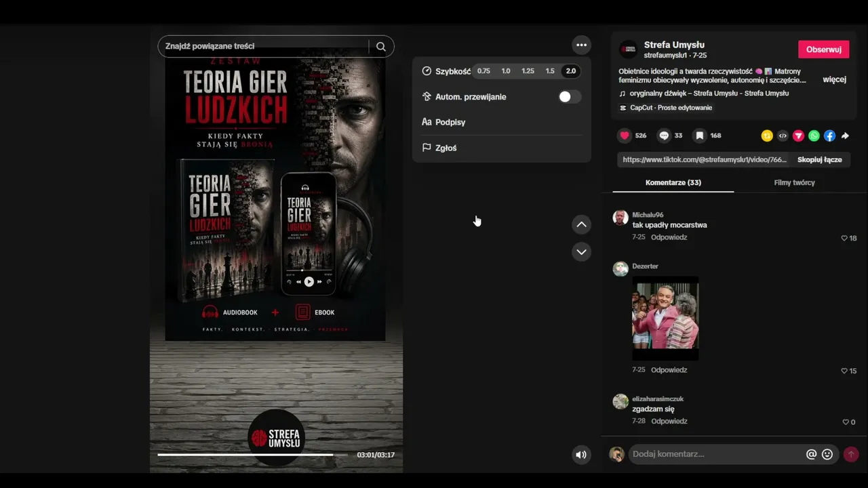The height and width of the screenshot is (488, 868).
Task: Insert mention with @ icon
Action: coord(811,455)
